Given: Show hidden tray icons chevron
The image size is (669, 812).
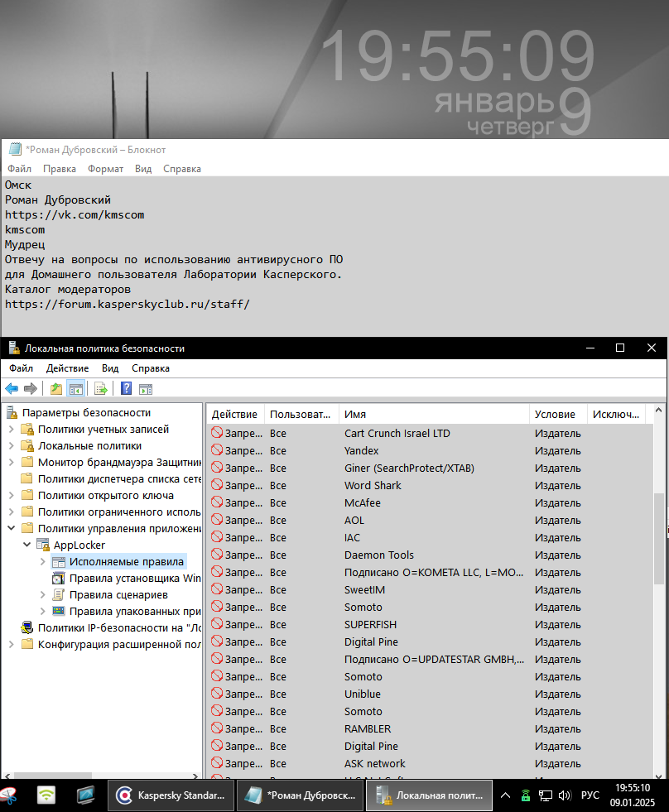Looking at the screenshot, I should [x=505, y=795].
